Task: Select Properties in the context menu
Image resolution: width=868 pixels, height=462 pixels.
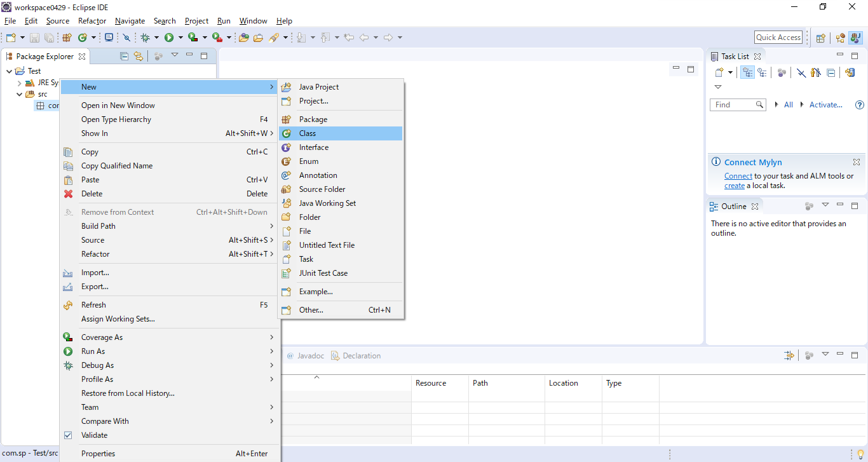Action: [x=170, y=454]
